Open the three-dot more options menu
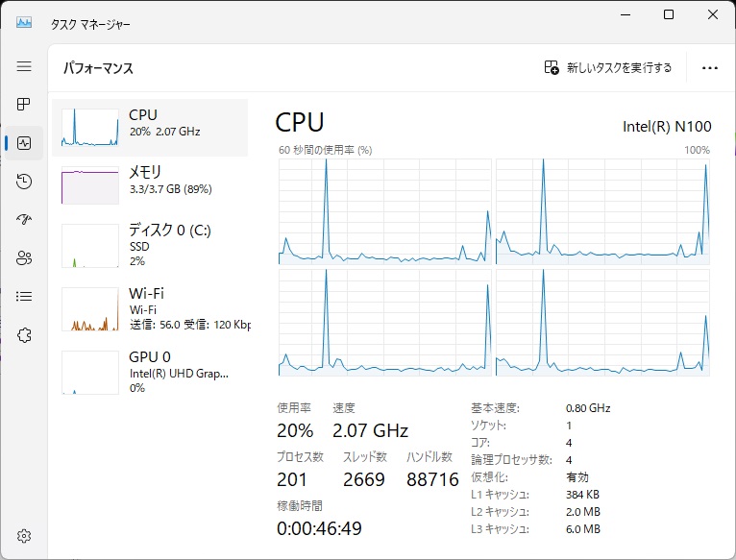The width and height of the screenshot is (736, 560). point(710,68)
